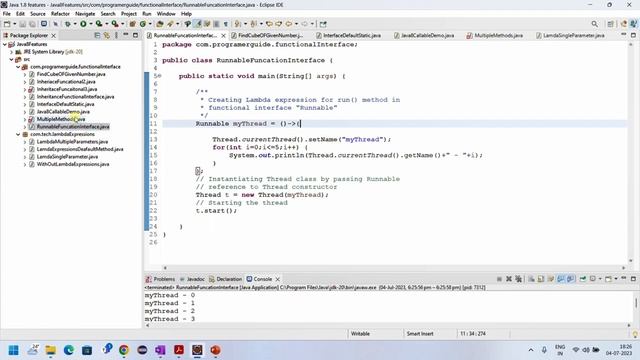Click the toolbar Search magnifier icon
This screenshot has height=360, width=640.
[595, 24]
